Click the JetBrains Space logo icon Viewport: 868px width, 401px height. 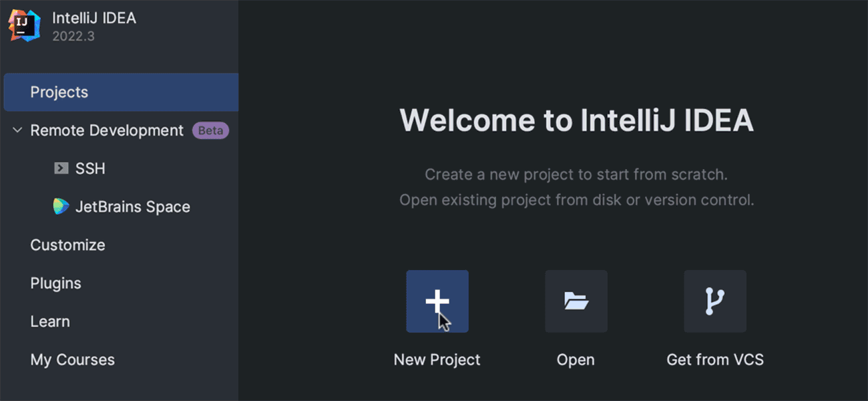pos(61,207)
